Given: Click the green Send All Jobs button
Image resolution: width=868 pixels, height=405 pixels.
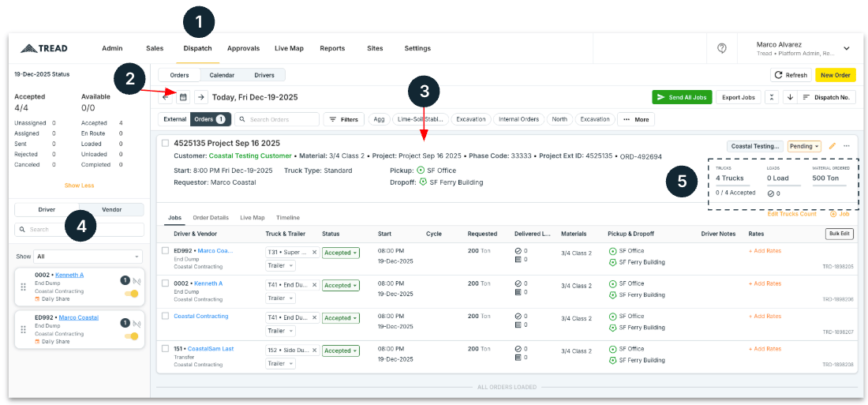Looking at the screenshot, I should click(x=682, y=97).
